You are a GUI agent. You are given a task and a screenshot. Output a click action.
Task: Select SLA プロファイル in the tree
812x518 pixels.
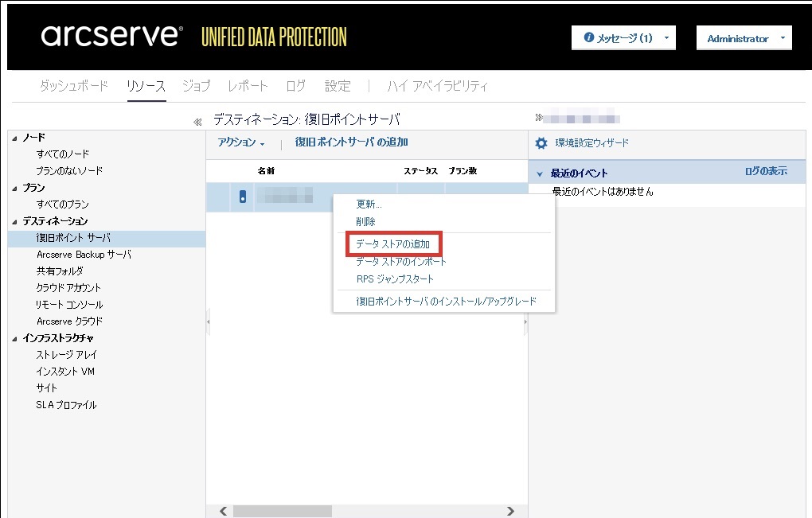66,405
